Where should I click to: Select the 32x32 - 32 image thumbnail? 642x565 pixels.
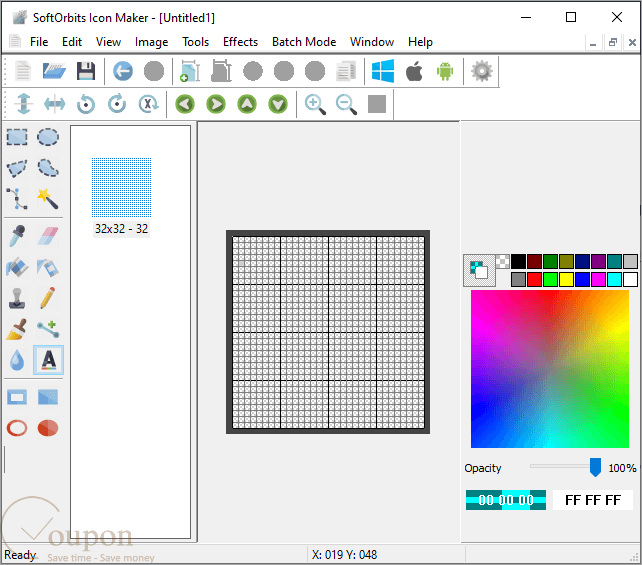[x=121, y=197]
